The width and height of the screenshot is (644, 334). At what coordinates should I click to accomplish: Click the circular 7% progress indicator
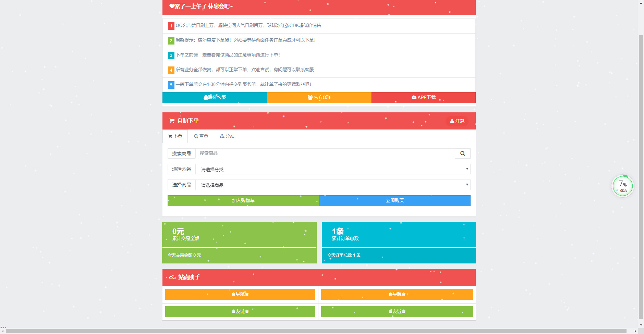(623, 185)
